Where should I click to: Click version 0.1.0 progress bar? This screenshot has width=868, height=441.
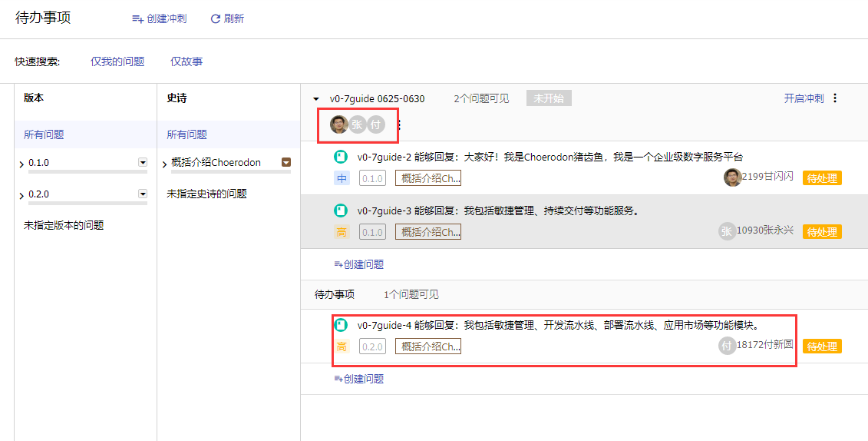[88, 172]
